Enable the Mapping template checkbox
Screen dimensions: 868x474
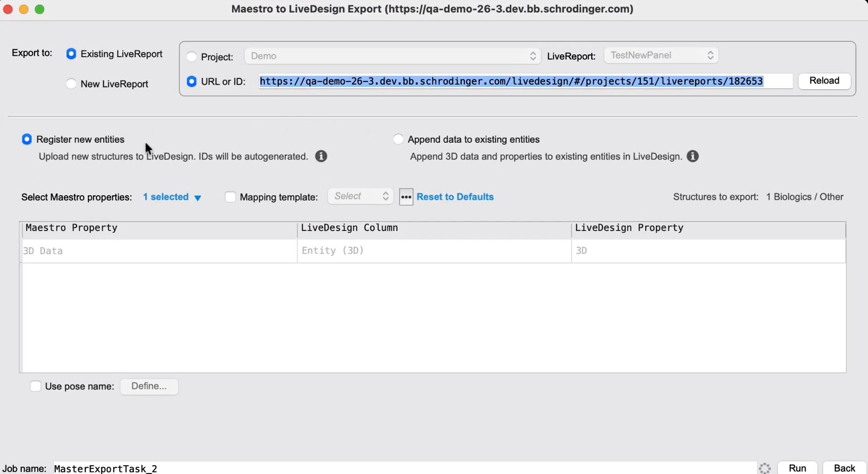[230, 197]
